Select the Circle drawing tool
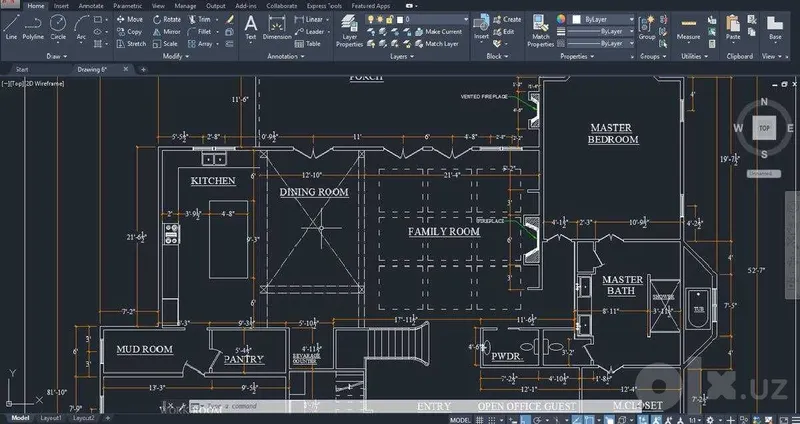The image size is (800, 424). coord(58,28)
